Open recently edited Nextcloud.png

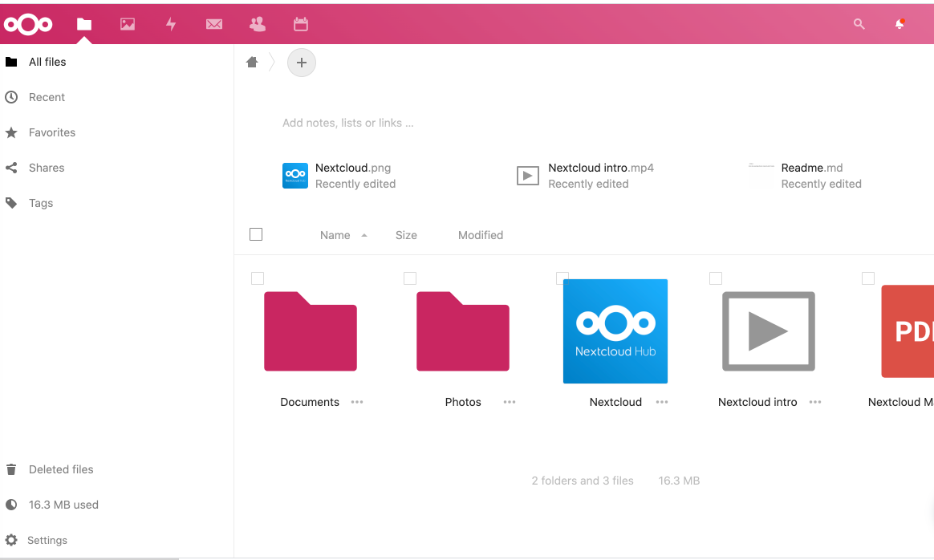339,176
